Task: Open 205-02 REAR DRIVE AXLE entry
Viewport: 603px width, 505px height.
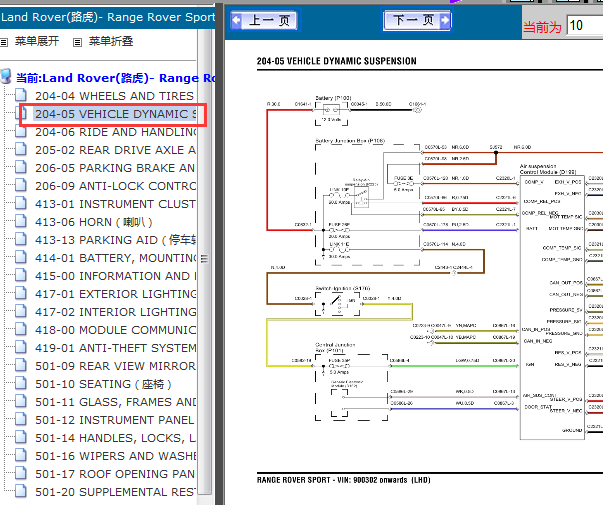Action: 115,150
